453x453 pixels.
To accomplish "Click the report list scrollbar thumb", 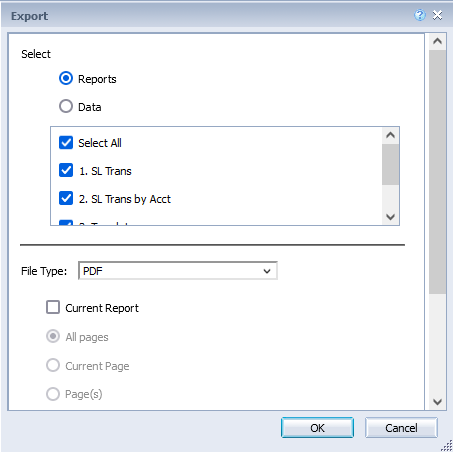I will click(390, 164).
